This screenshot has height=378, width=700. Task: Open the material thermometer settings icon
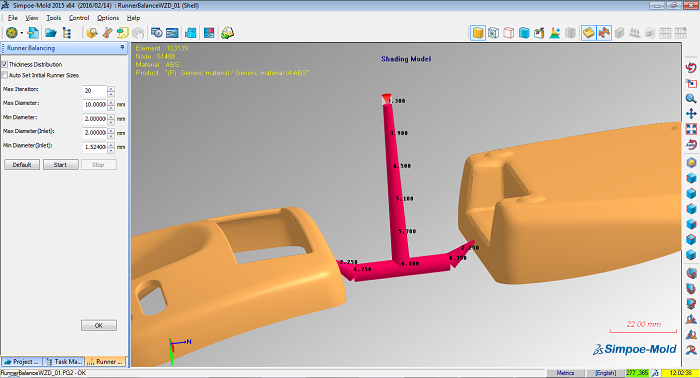click(x=107, y=33)
